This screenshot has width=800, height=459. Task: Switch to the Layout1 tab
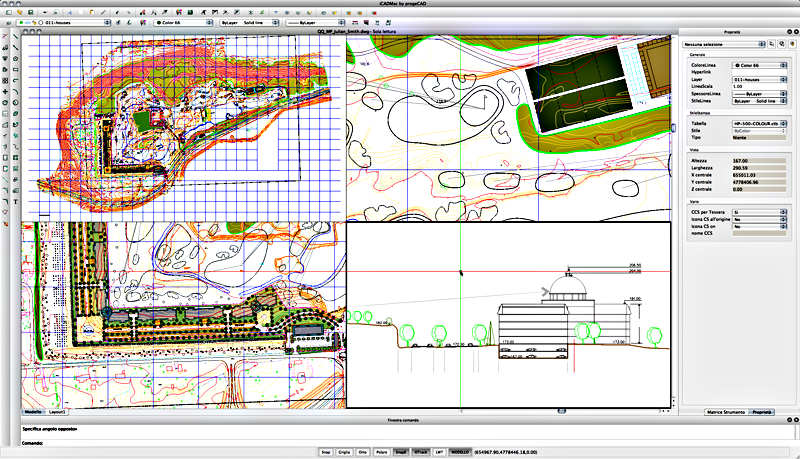click(x=59, y=412)
